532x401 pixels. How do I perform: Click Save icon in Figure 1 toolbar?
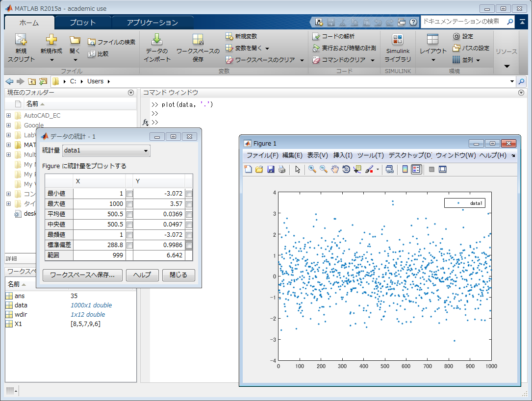click(x=270, y=169)
